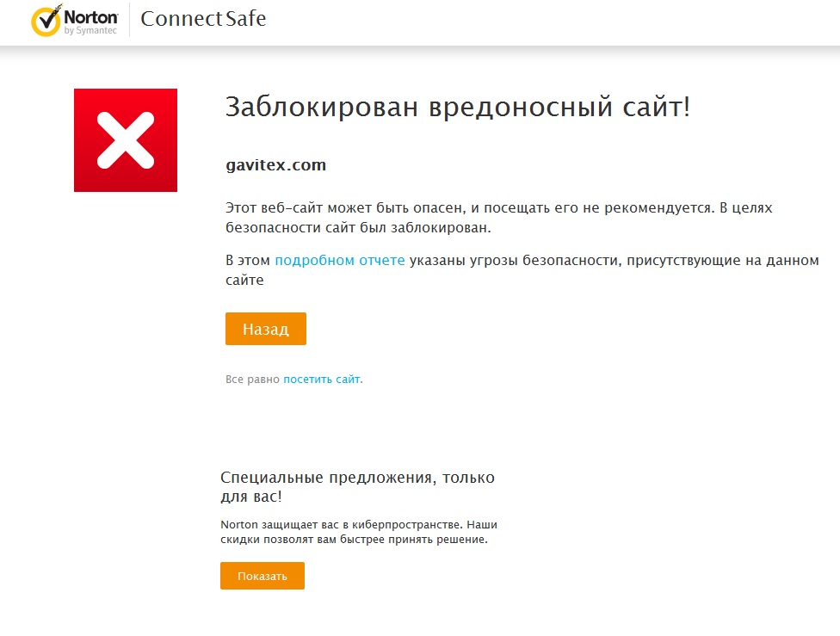Click the Специальные предложения heading
The image size is (840, 636).
click(357, 478)
